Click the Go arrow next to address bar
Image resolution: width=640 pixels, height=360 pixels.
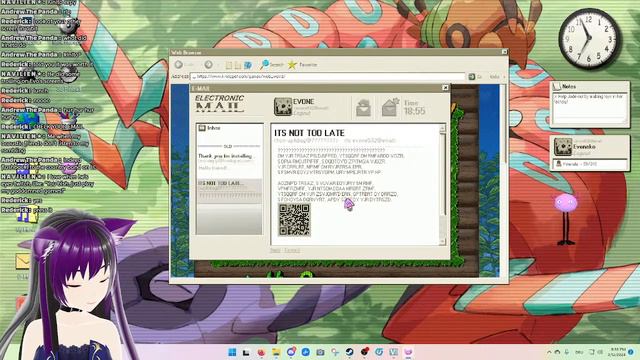click(x=472, y=76)
